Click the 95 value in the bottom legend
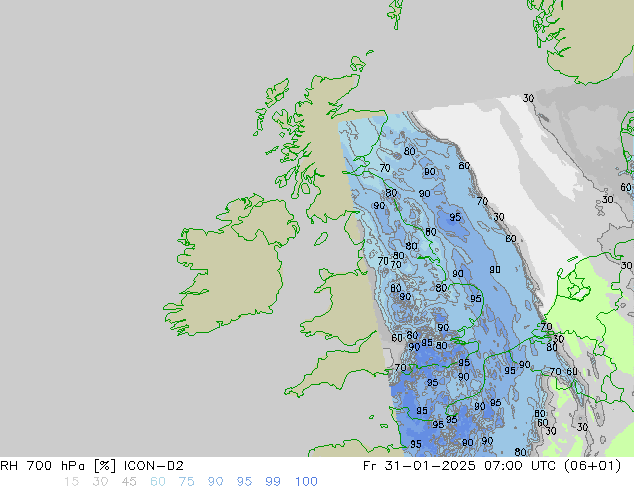Image resolution: width=634 pixels, height=490 pixels. [244, 482]
